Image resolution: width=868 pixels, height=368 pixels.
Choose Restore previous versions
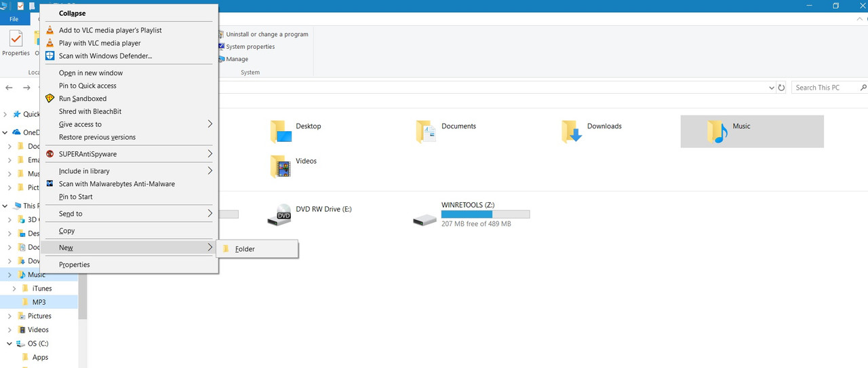click(129, 137)
